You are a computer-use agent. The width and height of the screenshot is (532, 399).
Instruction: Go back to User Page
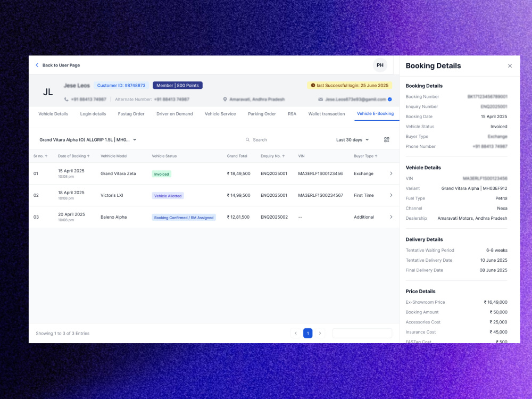pos(57,65)
